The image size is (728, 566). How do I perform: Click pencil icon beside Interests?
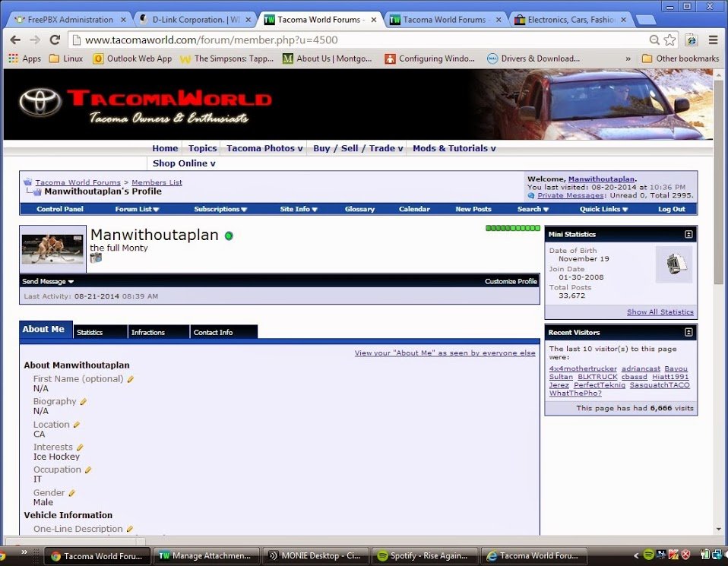[x=80, y=447]
